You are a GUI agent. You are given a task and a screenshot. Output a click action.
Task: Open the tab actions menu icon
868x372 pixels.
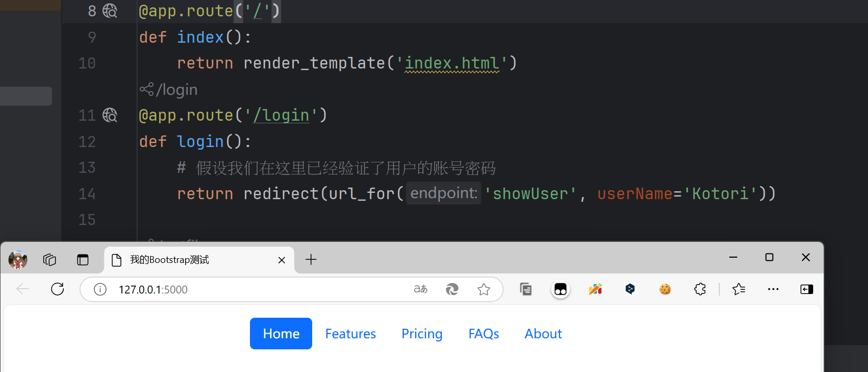pyautogui.click(x=83, y=260)
